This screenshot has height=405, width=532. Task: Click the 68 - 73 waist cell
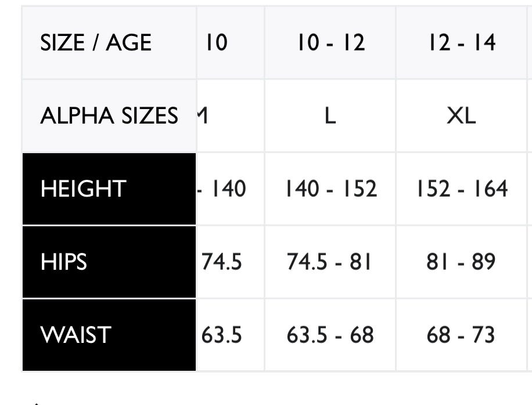coord(462,335)
